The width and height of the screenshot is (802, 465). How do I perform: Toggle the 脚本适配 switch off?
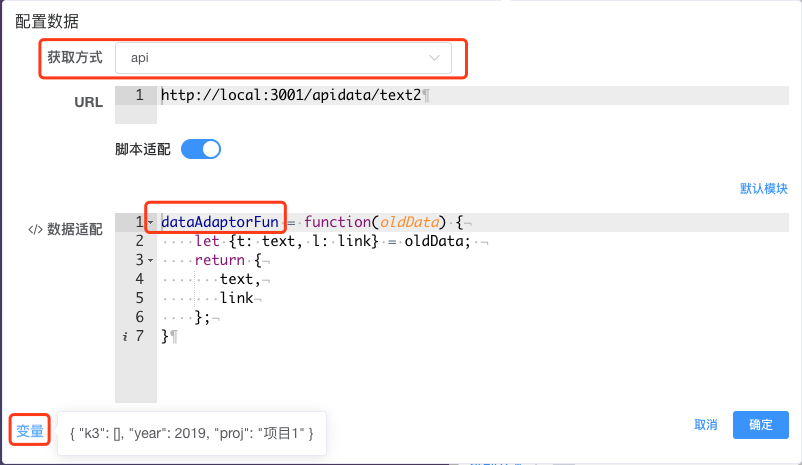[x=200, y=149]
